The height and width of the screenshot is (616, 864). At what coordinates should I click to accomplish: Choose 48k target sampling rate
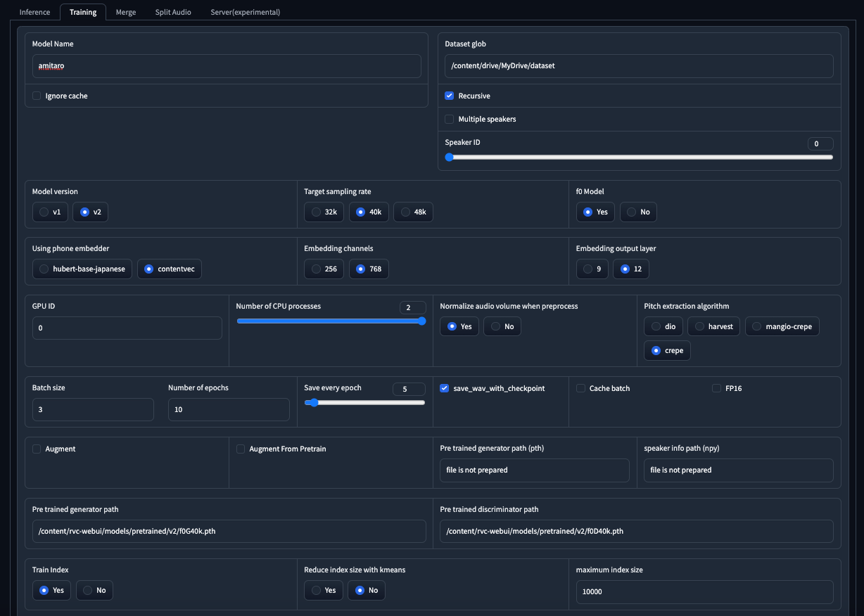pos(413,212)
